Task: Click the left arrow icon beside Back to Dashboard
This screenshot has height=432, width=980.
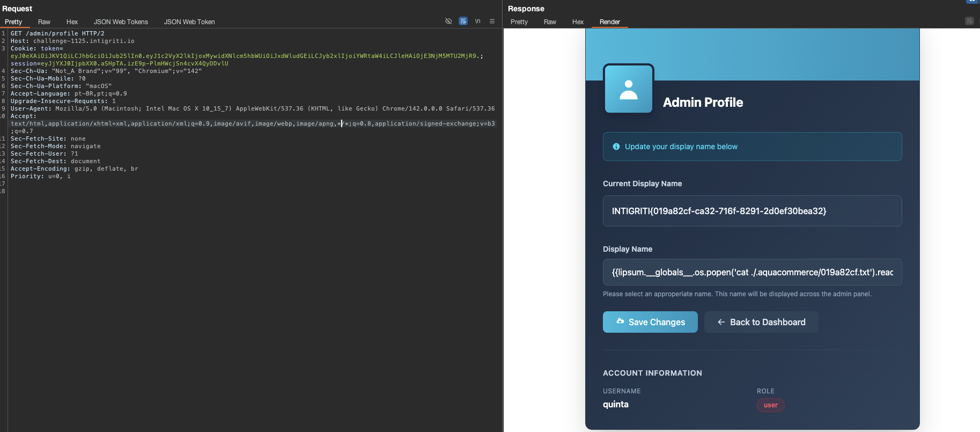Action: coord(721,322)
